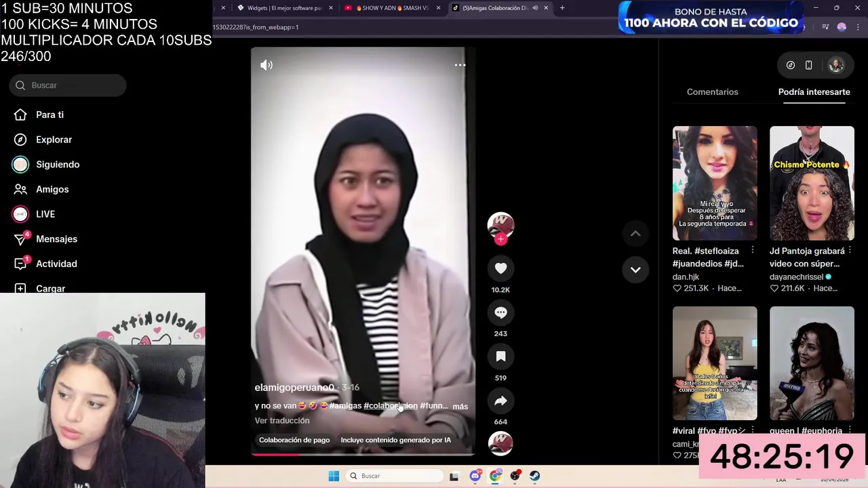This screenshot has width=868, height=488.
Task: Open the sound disc icon below the share button
Action: (x=500, y=443)
